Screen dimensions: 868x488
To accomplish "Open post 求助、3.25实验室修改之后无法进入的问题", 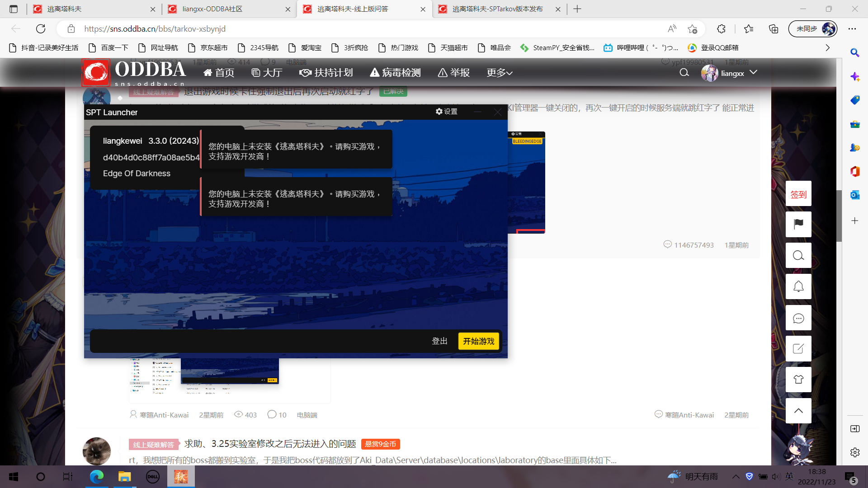I will point(270,444).
